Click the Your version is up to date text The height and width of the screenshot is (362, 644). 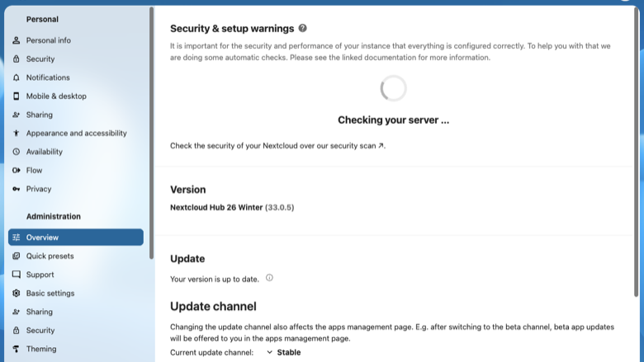pyautogui.click(x=215, y=280)
